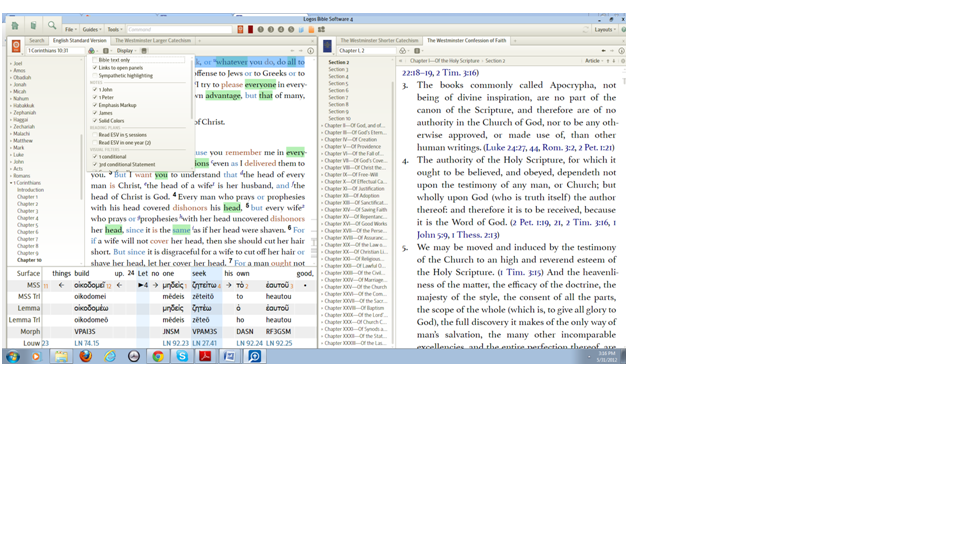Click the visual filters menu scrollbar
The height and width of the screenshot is (540, 960).
tap(192, 89)
